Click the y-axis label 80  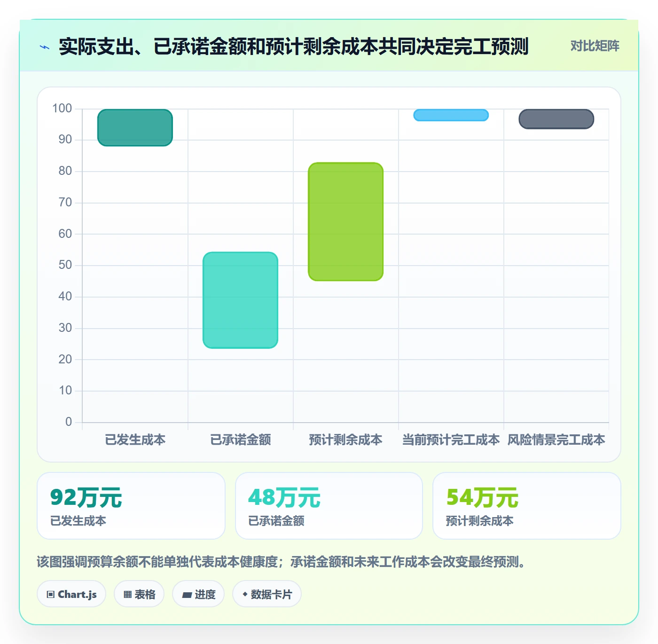(65, 171)
